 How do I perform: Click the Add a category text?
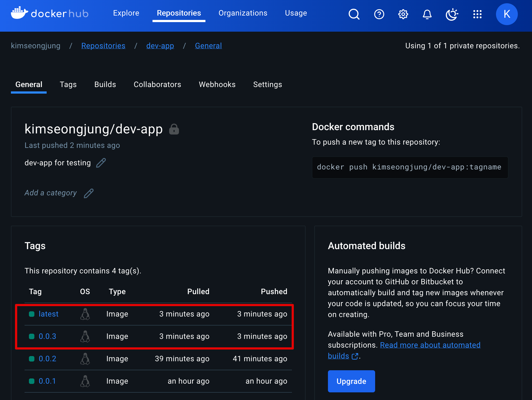51,193
